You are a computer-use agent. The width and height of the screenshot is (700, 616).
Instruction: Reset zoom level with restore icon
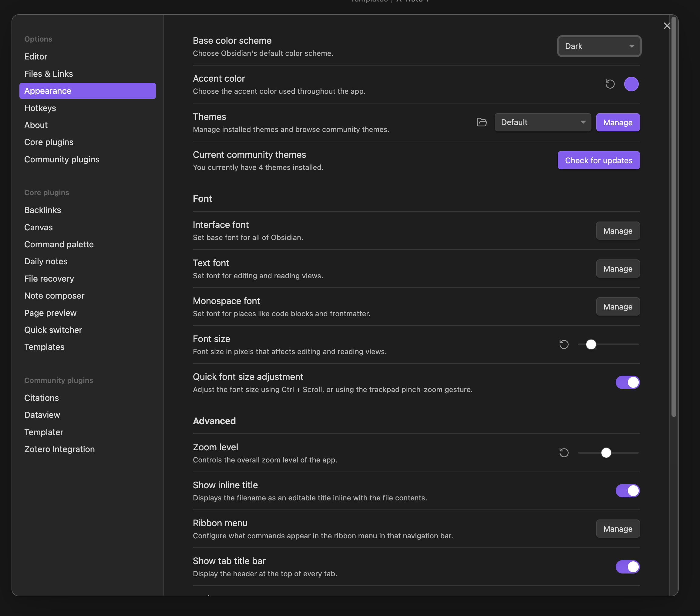564,452
